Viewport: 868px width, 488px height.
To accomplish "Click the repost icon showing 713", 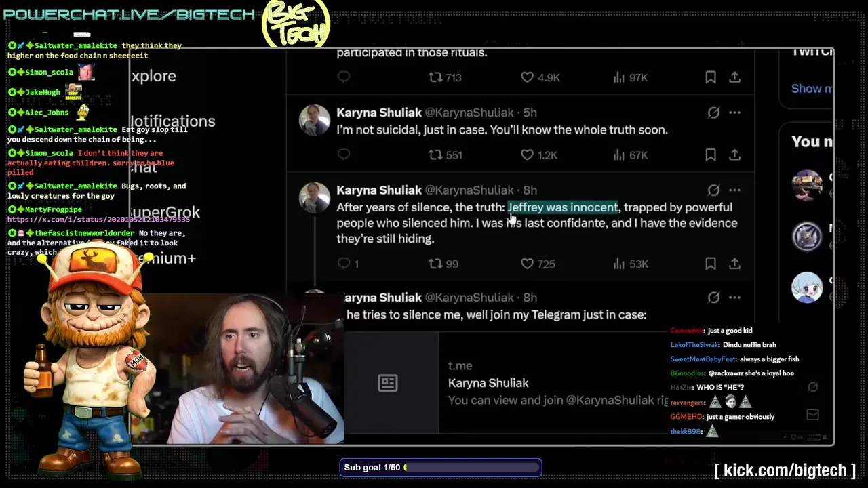I will tap(435, 77).
